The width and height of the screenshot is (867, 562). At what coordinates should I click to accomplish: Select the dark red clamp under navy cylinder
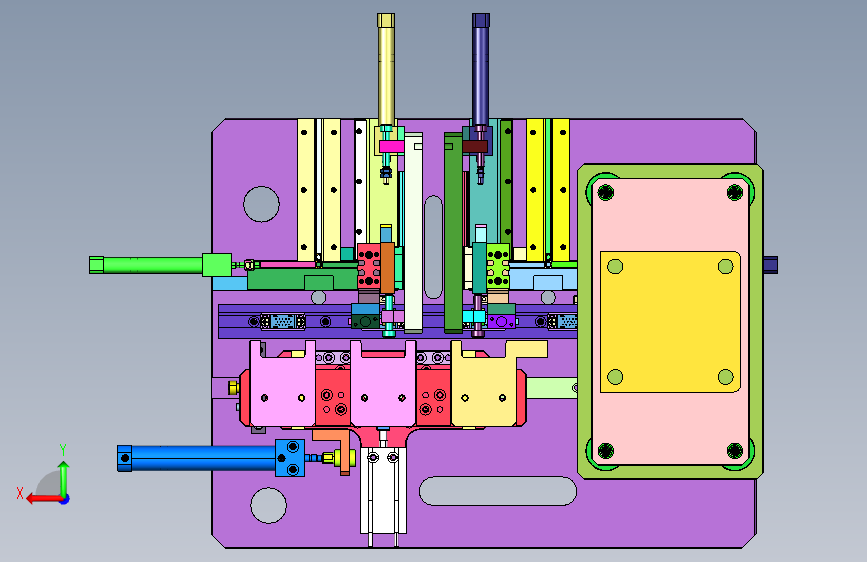click(x=475, y=147)
